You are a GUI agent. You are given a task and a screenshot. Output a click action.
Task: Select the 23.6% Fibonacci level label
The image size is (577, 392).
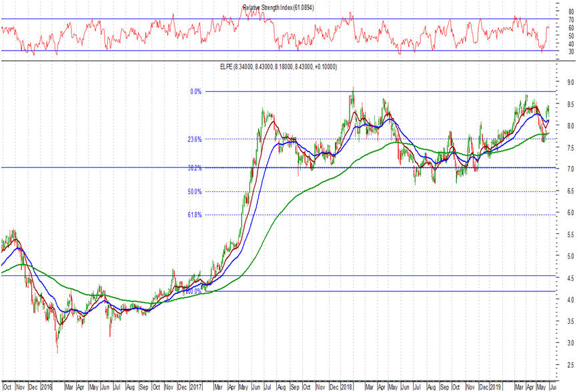click(x=195, y=139)
